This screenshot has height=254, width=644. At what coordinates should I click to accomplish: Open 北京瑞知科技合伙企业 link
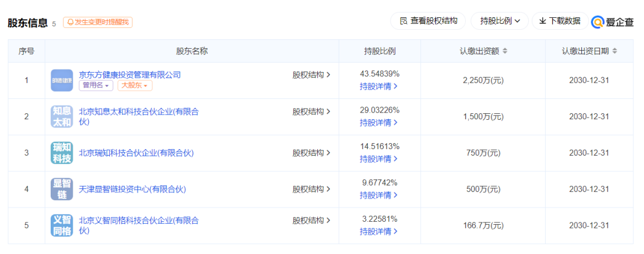click(x=136, y=153)
